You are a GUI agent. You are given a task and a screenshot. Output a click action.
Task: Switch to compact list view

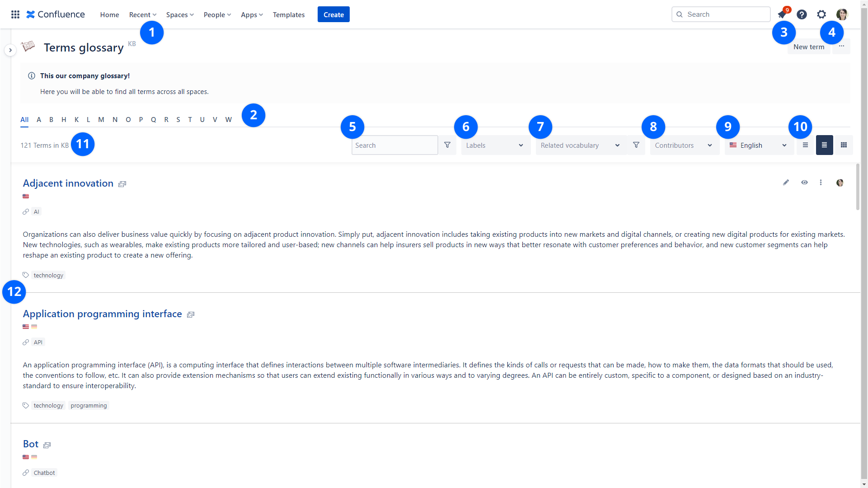click(805, 145)
